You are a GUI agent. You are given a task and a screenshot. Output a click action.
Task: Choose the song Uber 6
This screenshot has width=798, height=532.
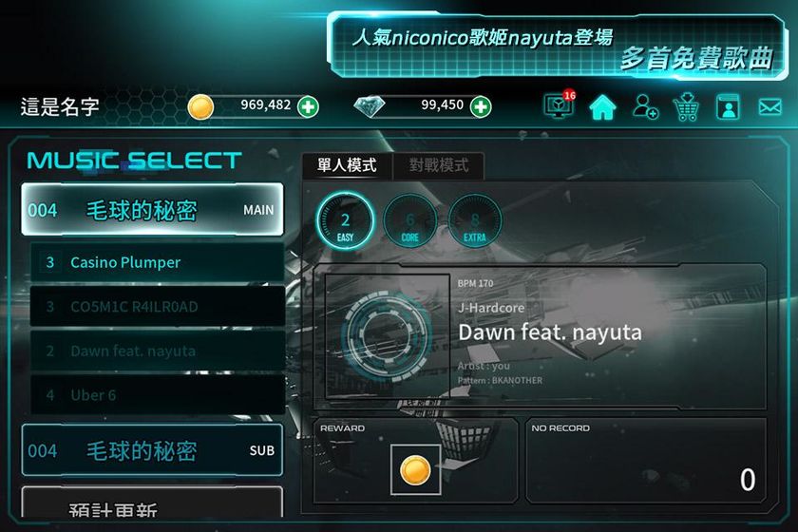pyautogui.click(x=158, y=395)
